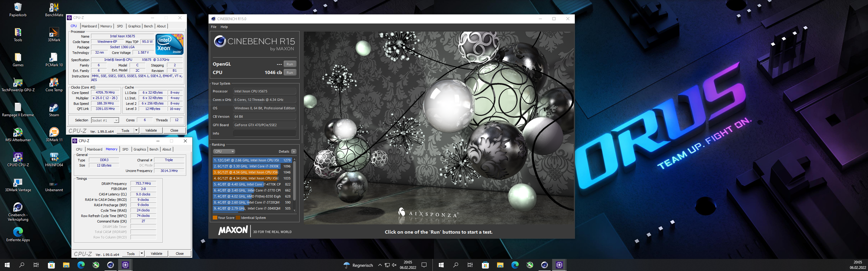Screen dimensions: 868x271
Task: Open SPD tab in lower CPU-Z window
Action: [125, 149]
